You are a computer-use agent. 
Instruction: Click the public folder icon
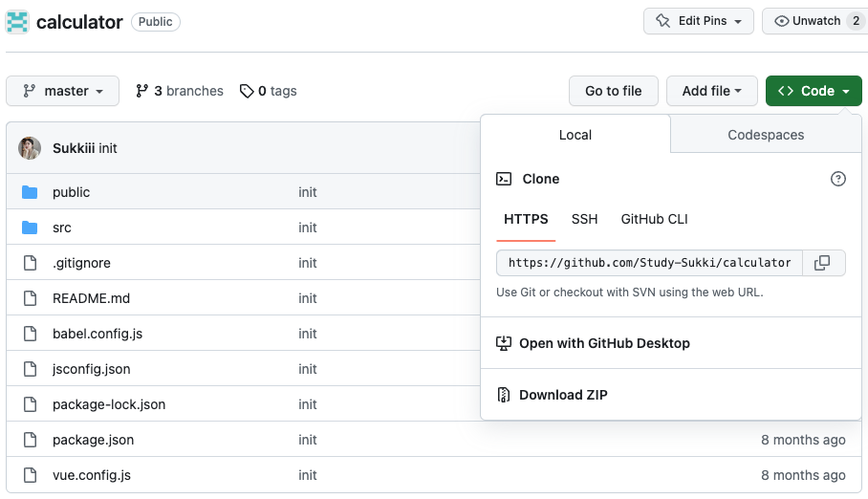click(30, 192)
